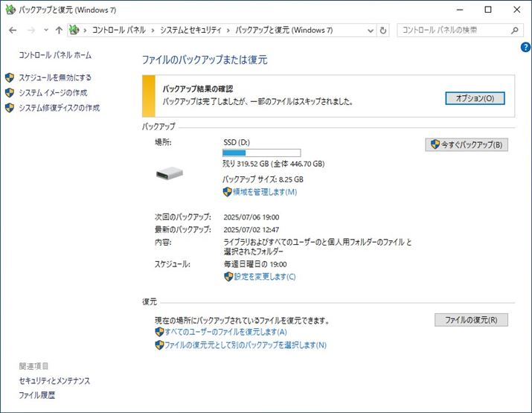532x413 pixels.
Task: Open 領域を管理します(M) link
Action: (x=265, y=192)
